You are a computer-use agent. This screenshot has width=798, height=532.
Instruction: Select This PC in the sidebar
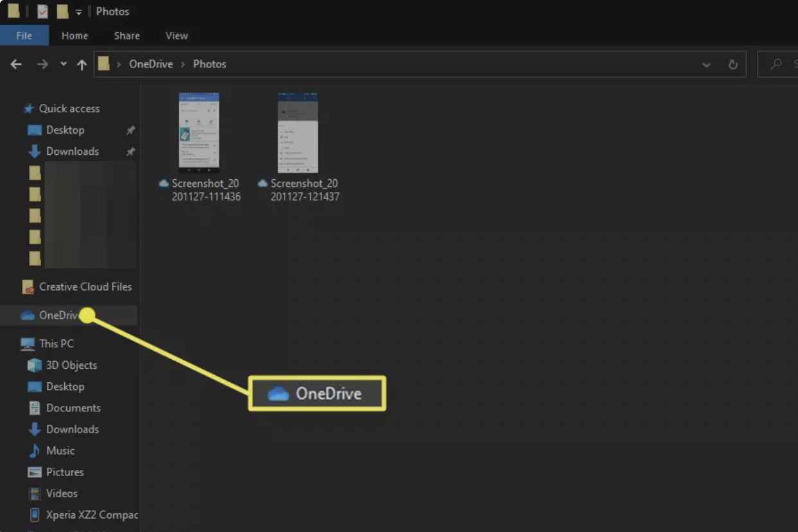(x=57, y=344)
